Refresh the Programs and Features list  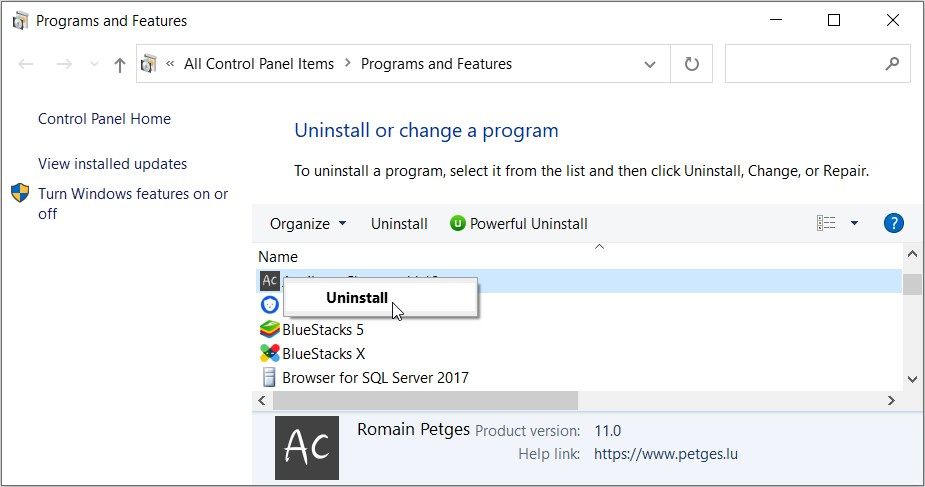[x=691, y=64]
